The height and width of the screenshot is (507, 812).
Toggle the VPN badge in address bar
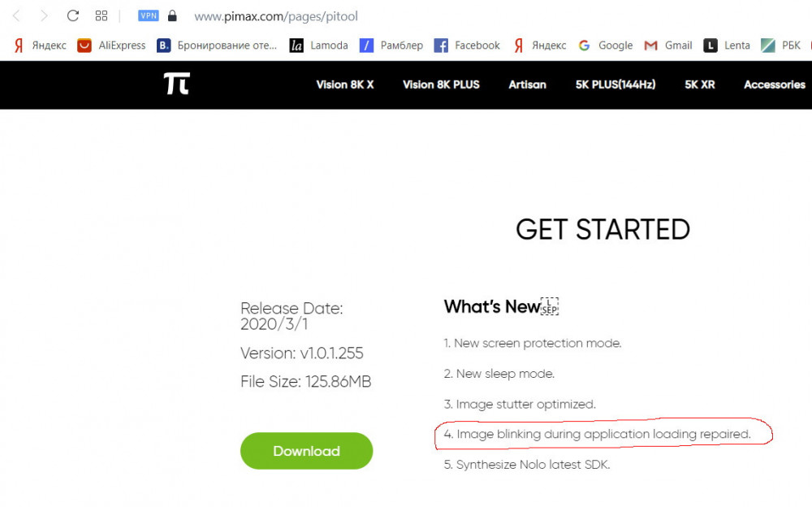[149, 15]
